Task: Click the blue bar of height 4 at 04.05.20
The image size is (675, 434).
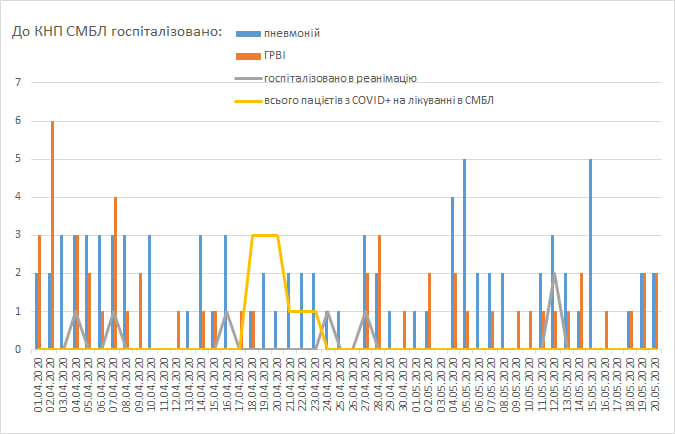Action: [x=452, y=272]
